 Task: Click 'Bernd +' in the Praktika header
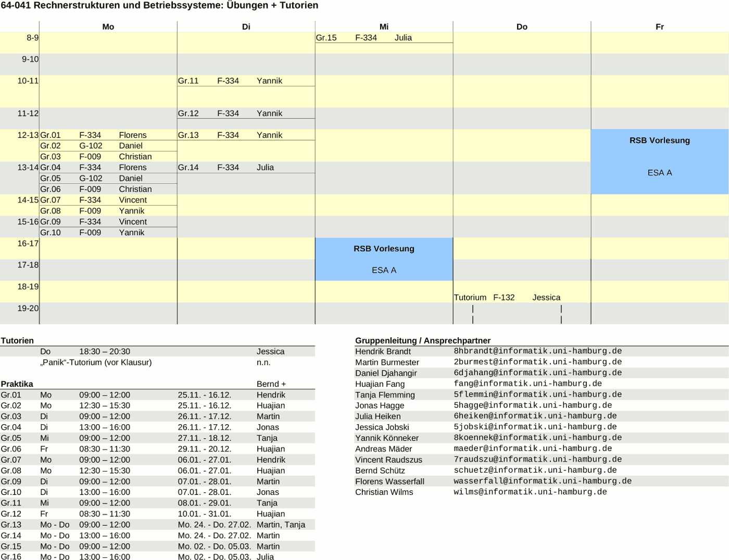pyautogui.click(x=271, y=384)
